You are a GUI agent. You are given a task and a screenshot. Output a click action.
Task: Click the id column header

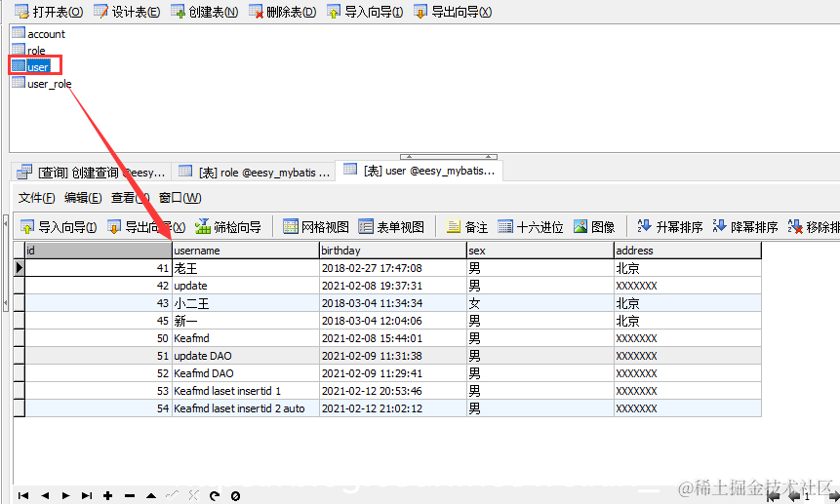[x=98, y=251]
